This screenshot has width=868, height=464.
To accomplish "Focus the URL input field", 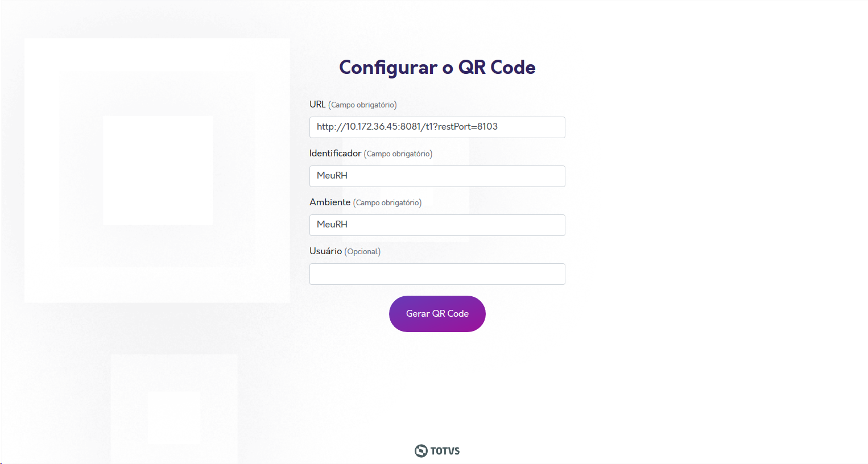I will [437, 127].
